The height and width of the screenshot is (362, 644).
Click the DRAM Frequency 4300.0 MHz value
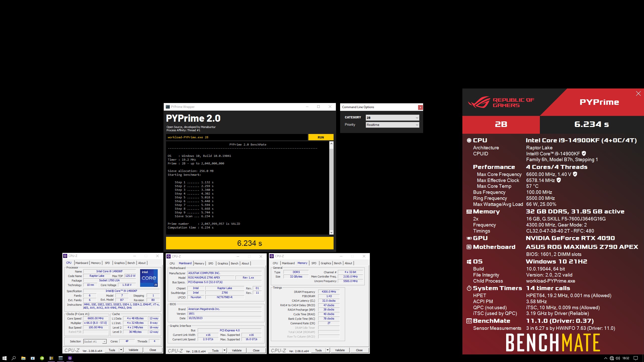(x=329, y=292)
